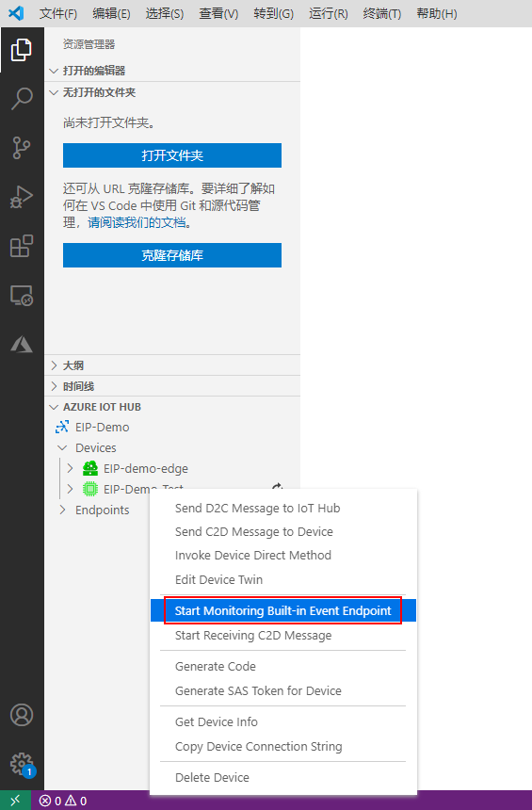The height and width of the screenshot is (810, 532).
Task: Click the 打开文件夹 button
Action: (172, 155)
